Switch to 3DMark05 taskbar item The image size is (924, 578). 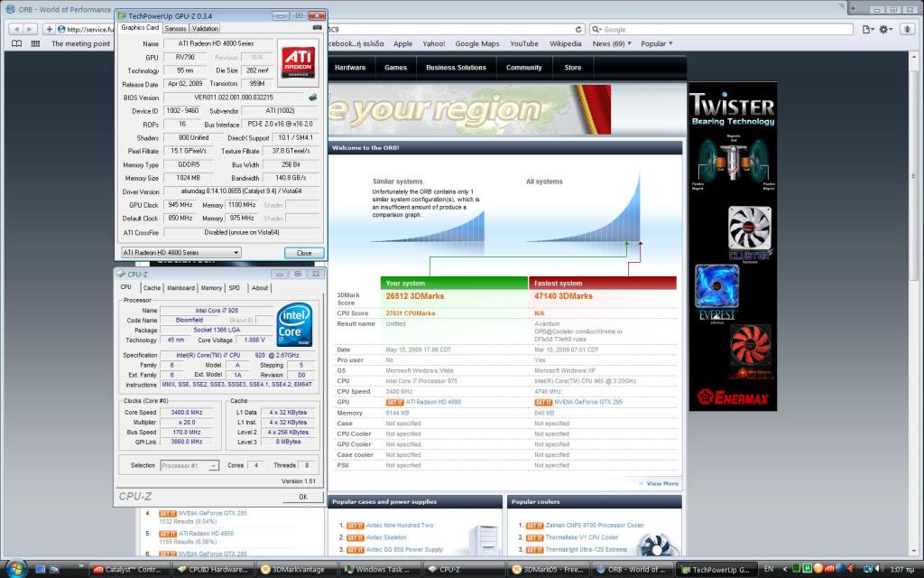[x=549, y=569]
